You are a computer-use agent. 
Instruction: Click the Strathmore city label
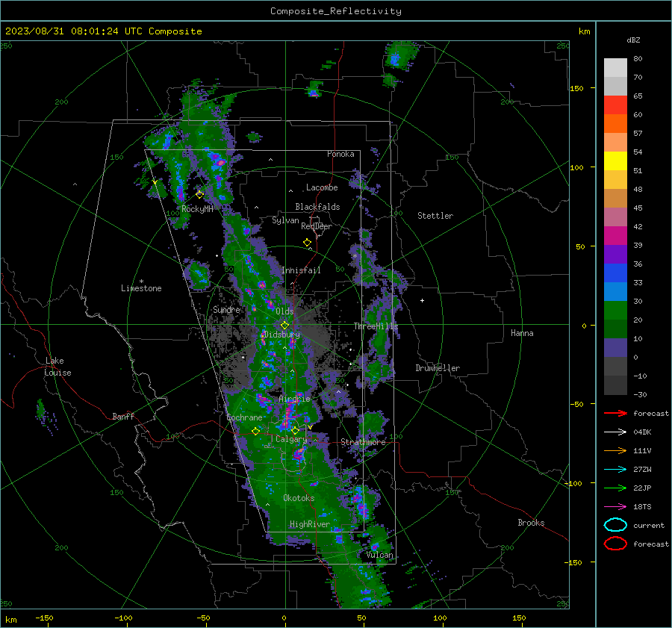click(x=364, y=442)
